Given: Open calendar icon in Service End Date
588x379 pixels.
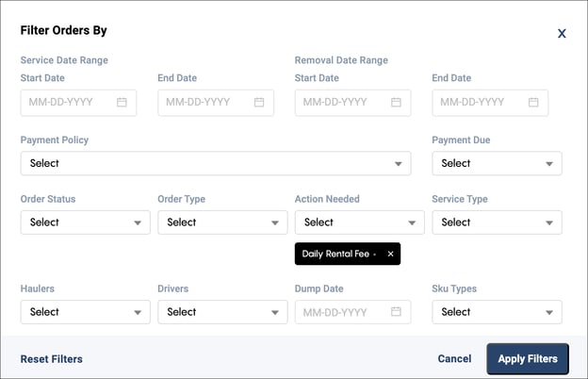Looking at the screenshot, I should point(259,102).
